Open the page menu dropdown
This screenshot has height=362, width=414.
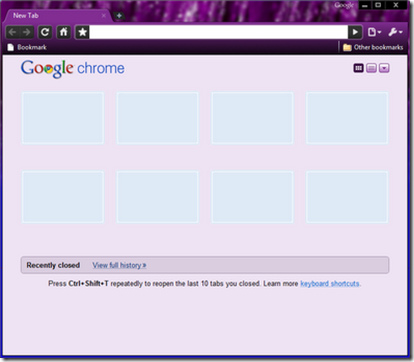(374, 32)
